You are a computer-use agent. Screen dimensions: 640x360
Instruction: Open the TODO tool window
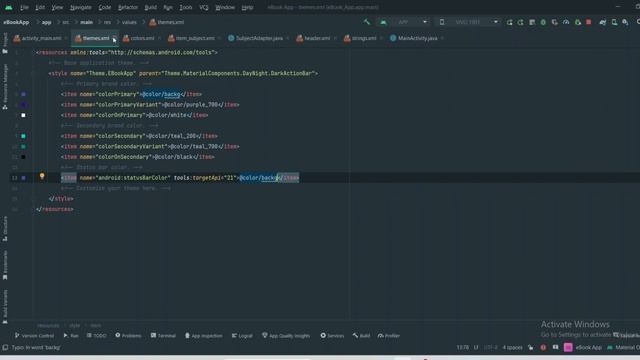pyautogui.click(x=97, y=336)
